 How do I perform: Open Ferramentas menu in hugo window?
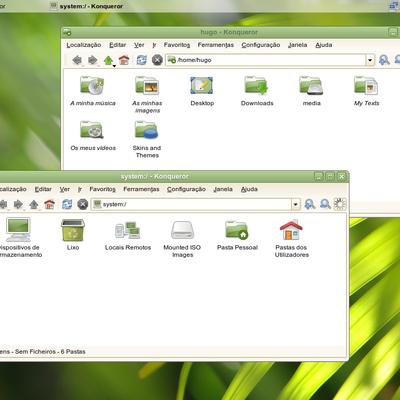coord(216,45)
